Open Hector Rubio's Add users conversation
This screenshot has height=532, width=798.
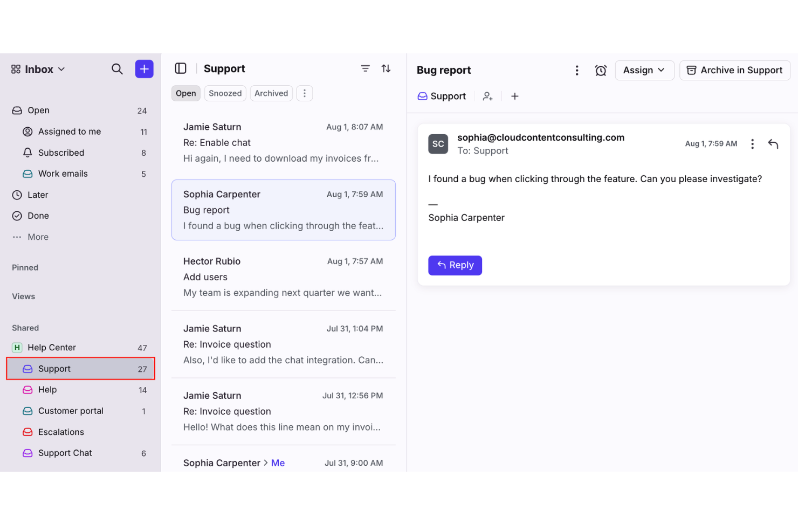pyautogui.click(x=283, y=277)
